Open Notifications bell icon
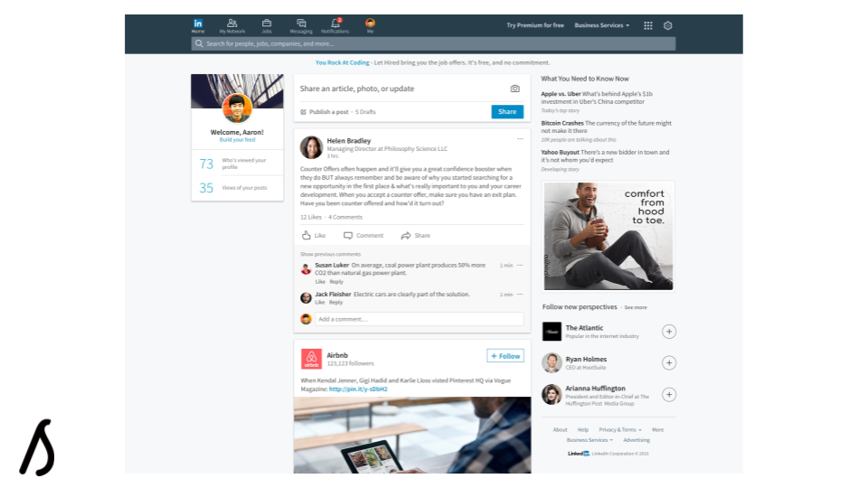868x488 pixels. [335, 23]
